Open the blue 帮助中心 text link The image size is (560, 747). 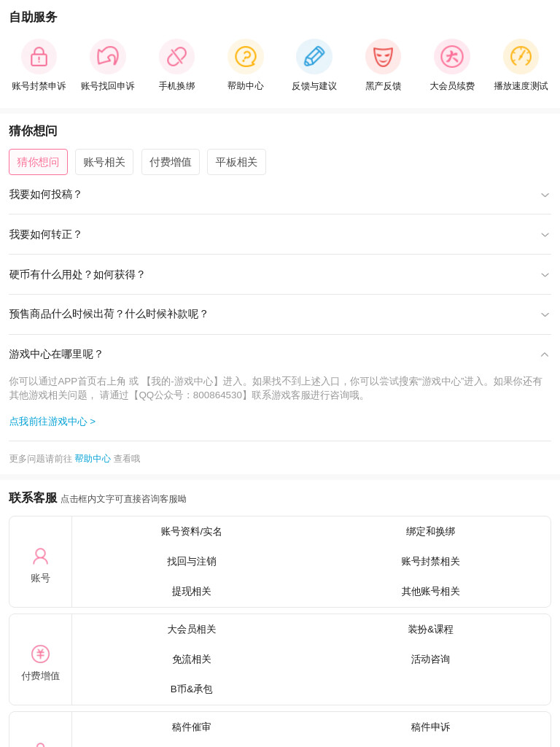(x=93, y=459)
